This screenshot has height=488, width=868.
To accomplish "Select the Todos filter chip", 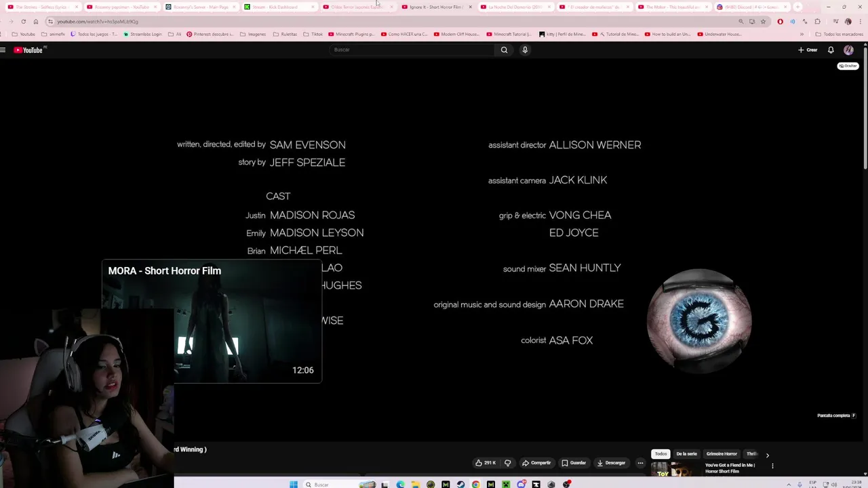I will pyautogui.click(x=660, y=453).
